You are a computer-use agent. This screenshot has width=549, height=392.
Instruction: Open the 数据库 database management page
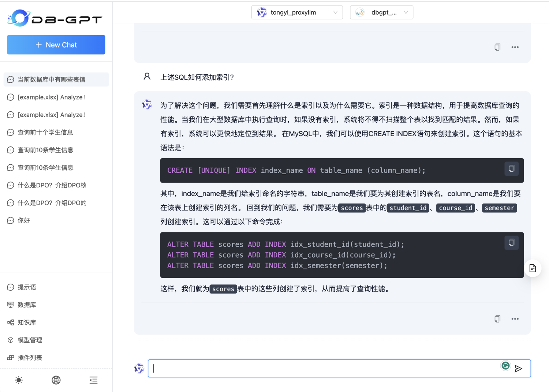[26, 305]
